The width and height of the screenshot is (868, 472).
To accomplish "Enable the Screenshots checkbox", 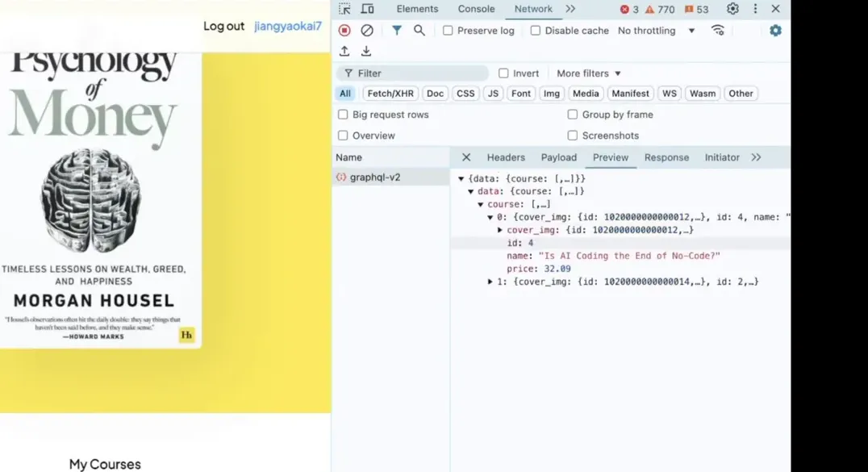I will [573, 136].
